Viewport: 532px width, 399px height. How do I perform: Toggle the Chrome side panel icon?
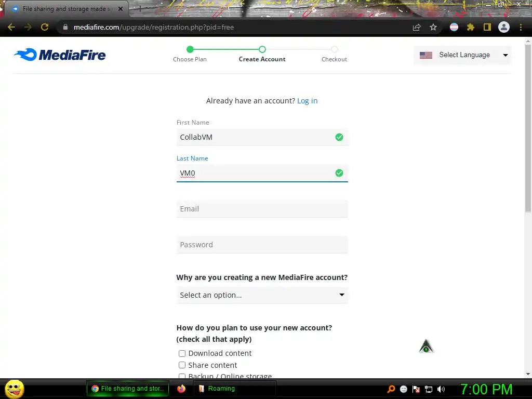(x=487, y=27)
